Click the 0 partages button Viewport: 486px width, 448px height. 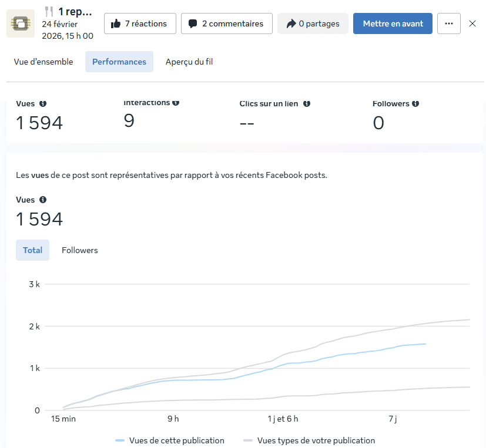[313, 23]
